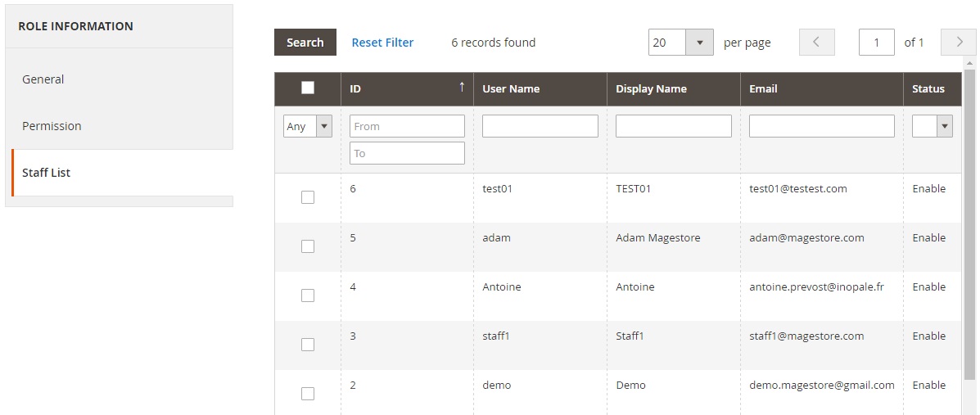Tick the checkbox for Antoine row
The image size is (980, 415).
pyautogui.click(x=308, y=295)
